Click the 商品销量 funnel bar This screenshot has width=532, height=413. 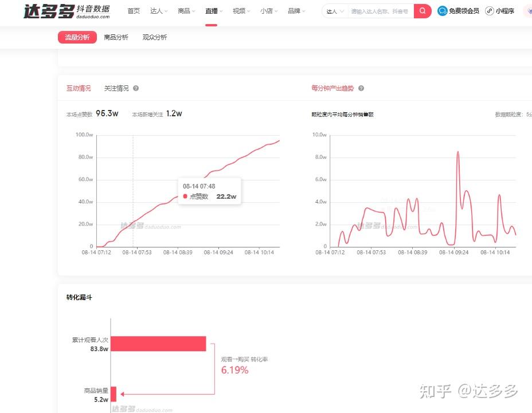pyautogui.click(x=114, y=394)
